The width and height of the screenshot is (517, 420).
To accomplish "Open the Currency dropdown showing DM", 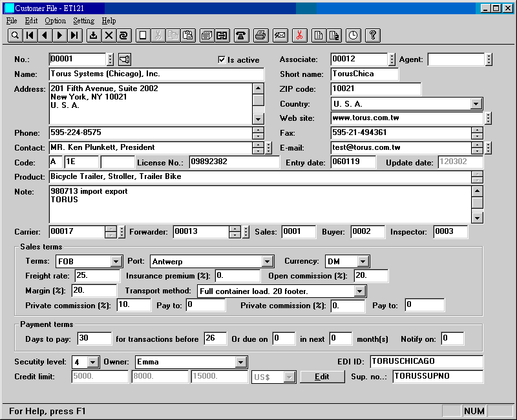I will click(x=363, y=262).
